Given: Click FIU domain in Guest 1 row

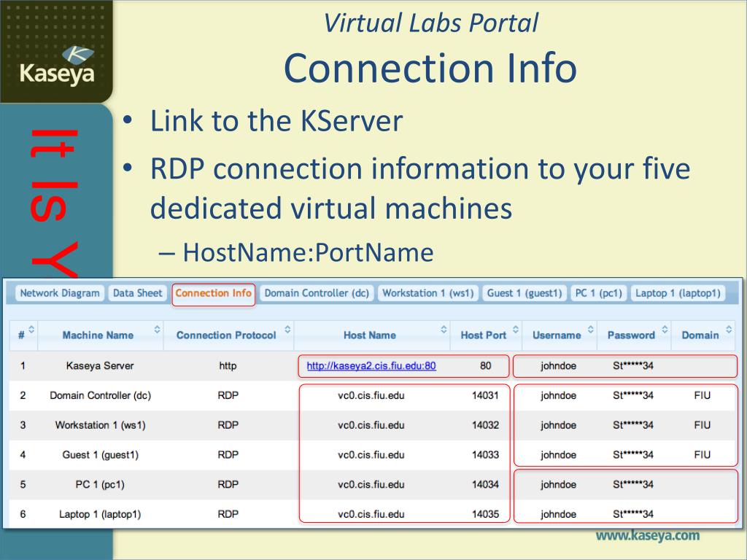Looking at the screenshot, I should point(703,455).
